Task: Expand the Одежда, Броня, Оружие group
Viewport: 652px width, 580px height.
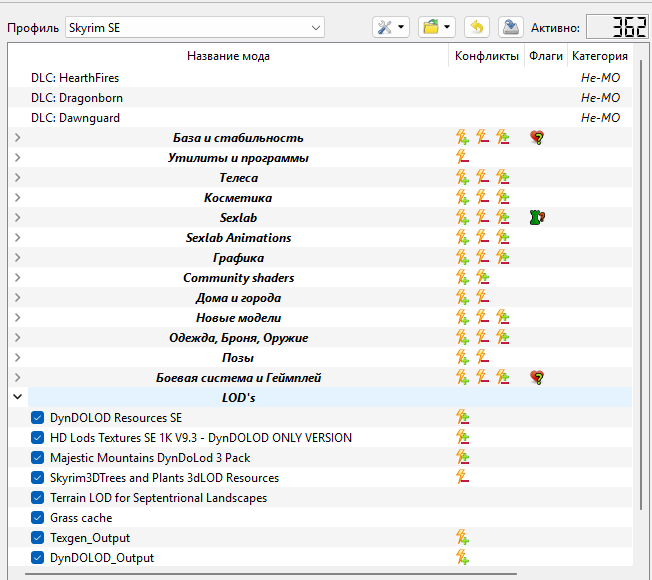Action: [17, 338]
